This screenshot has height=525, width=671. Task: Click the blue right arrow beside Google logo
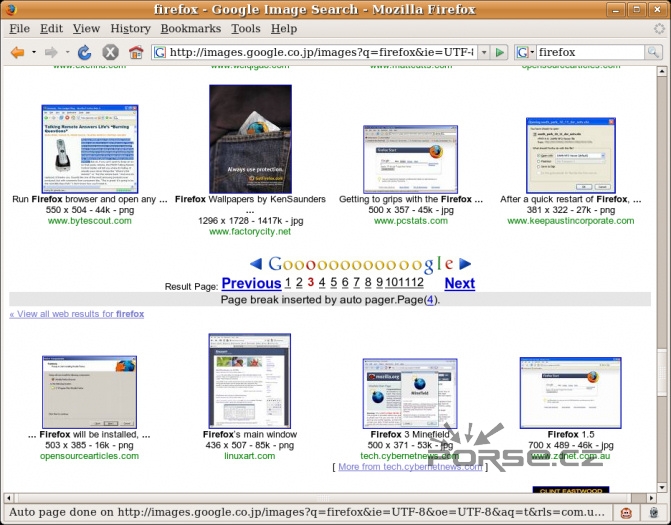(465, 264)
